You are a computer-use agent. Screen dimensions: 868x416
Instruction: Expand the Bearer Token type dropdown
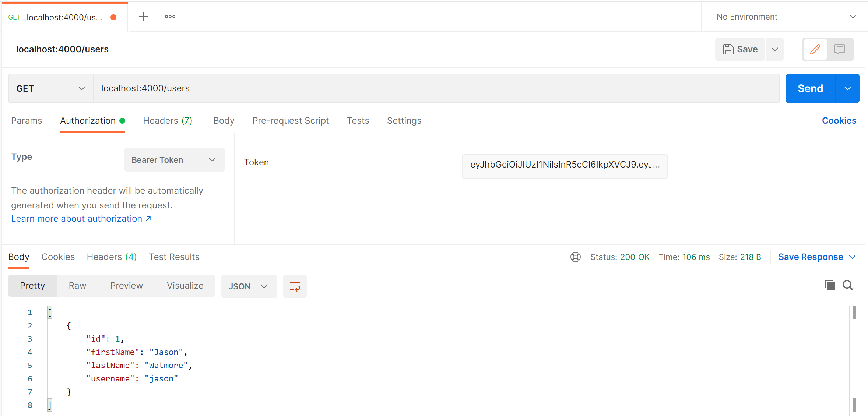[174, 160]
